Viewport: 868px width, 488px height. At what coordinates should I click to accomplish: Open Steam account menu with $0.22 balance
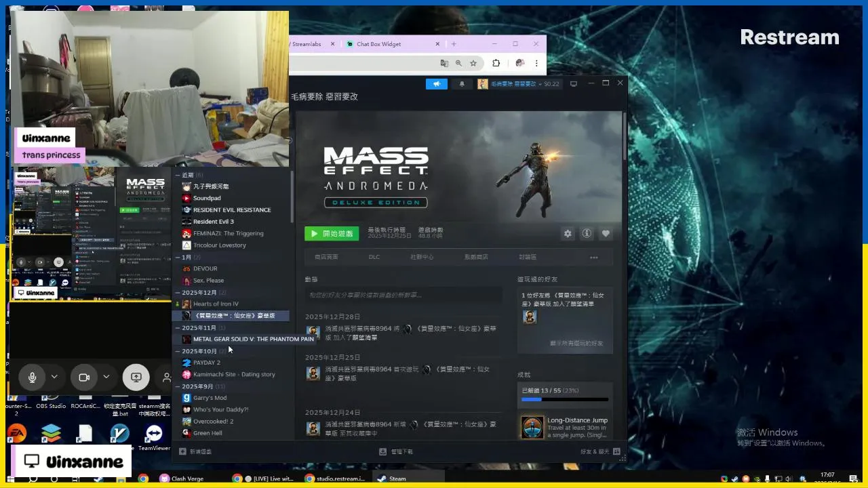point(519,84)
